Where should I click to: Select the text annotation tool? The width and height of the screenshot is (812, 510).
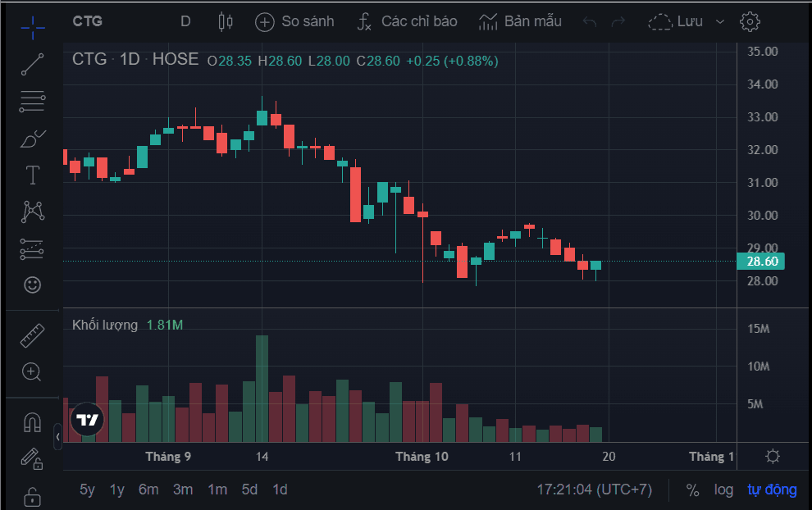[32, 174]
